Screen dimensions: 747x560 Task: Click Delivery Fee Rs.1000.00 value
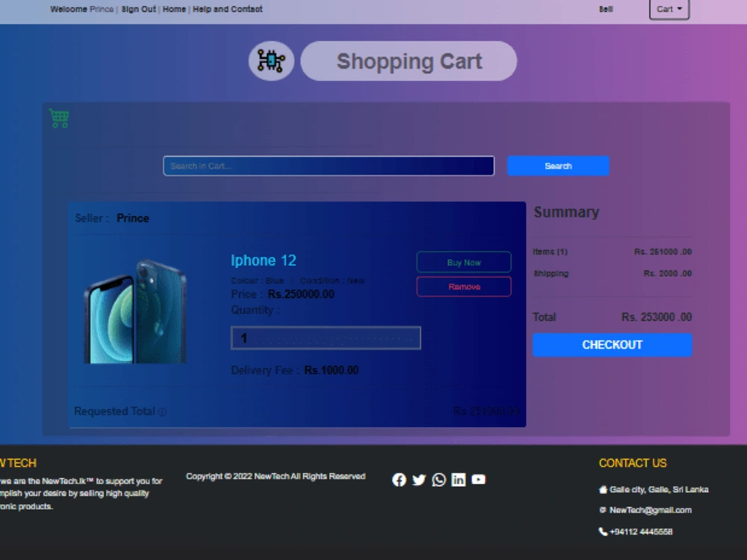click(332, 370)
